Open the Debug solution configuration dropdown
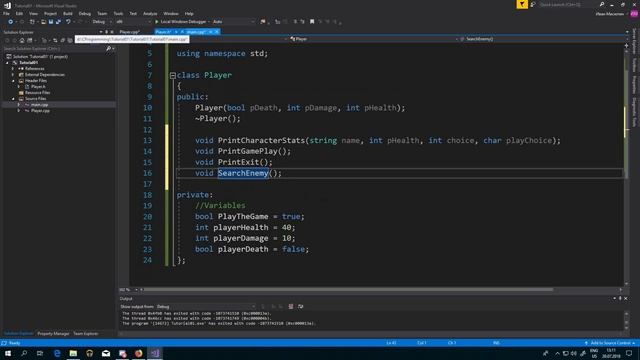 [101, 22]
